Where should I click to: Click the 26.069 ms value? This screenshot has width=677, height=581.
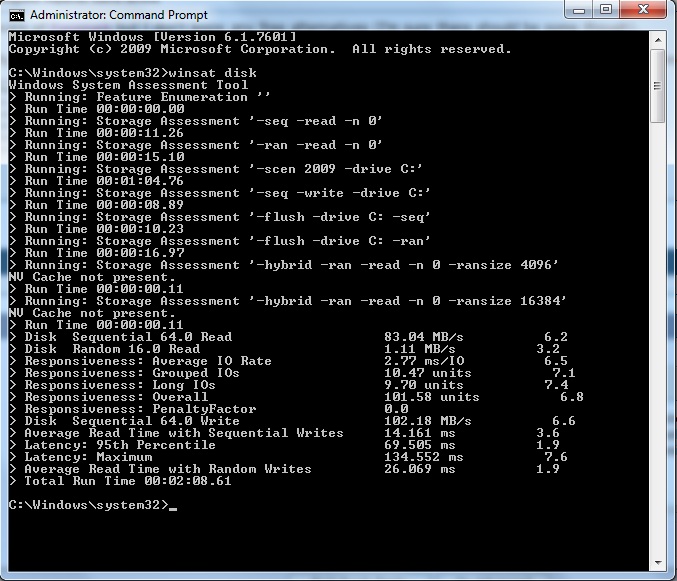point(420,469)
